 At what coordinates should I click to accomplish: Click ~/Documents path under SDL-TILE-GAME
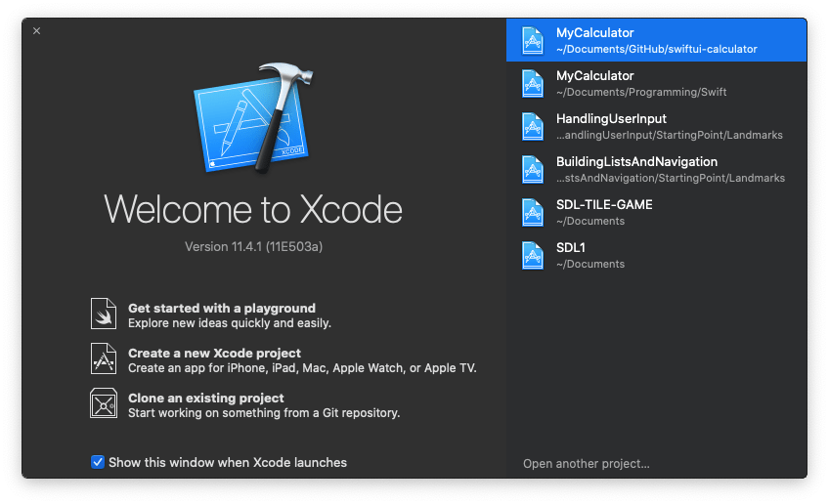[x=590, y=221]
